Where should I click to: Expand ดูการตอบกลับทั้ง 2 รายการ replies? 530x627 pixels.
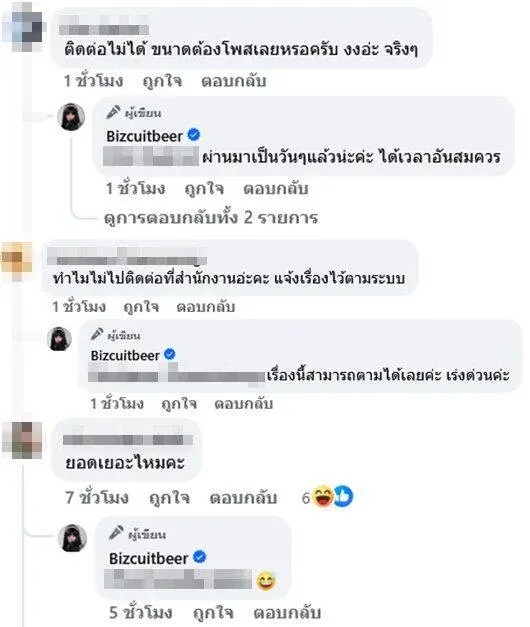pos(211,218)
